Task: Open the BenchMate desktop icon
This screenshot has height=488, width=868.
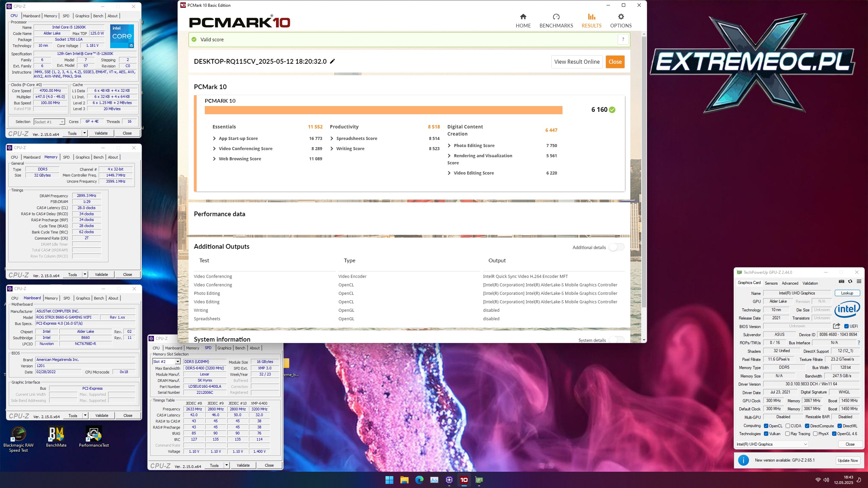Action: [x=56, y=437]
